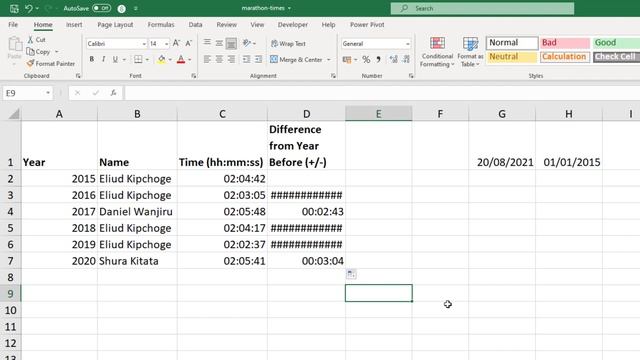640x360 pixels.
Task: Click Middle Align icon
Action: point(219,43)
